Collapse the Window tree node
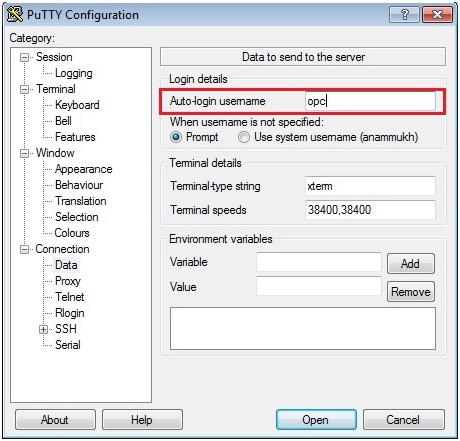The width and height of the screenshot is (460, 441). pos(24,153)
